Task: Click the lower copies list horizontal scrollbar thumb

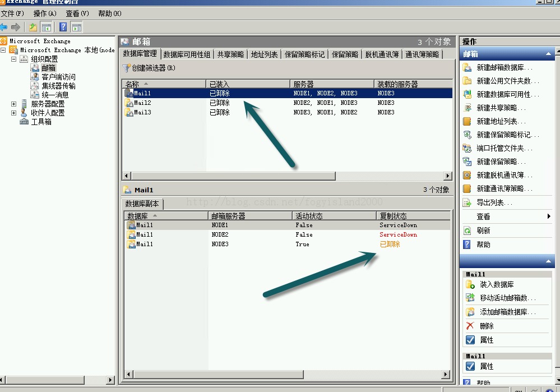Action: click(218, 375)
